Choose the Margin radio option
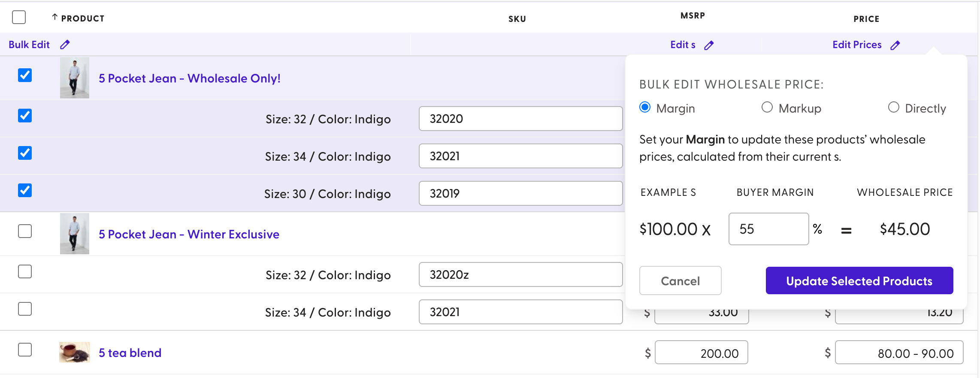 pyautogui.click(x=645, y=107)
